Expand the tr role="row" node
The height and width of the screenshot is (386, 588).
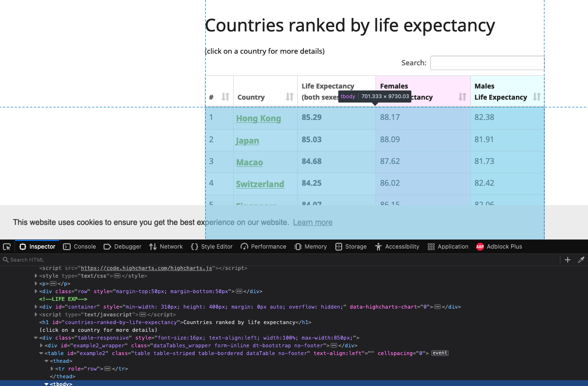[x=52, y=369]
